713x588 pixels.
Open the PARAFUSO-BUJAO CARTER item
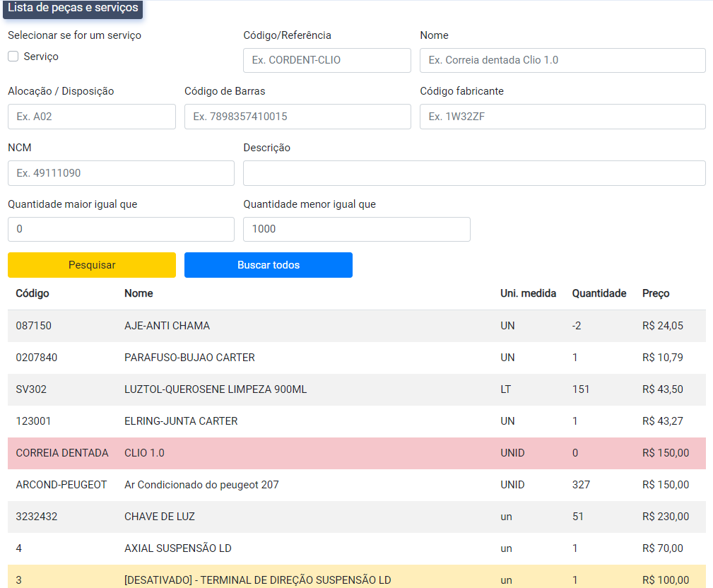(189, 358)
